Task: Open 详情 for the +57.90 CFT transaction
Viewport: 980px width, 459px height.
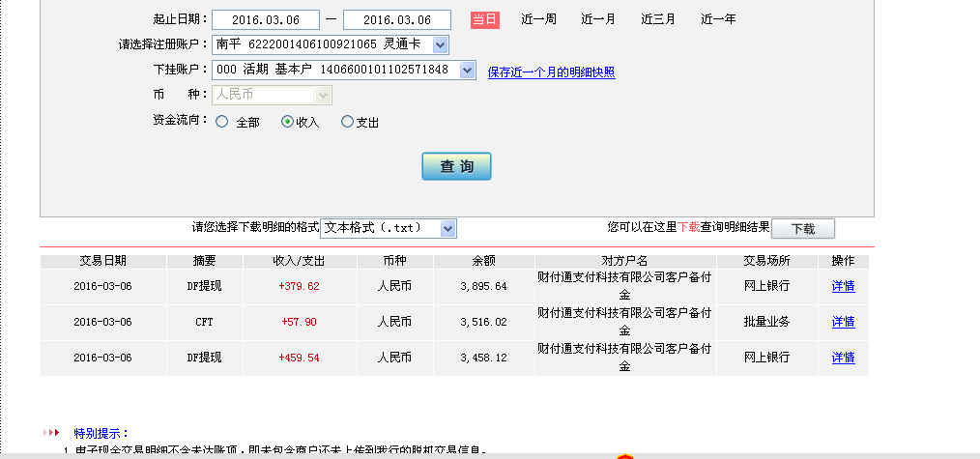Action: (843, 322)
